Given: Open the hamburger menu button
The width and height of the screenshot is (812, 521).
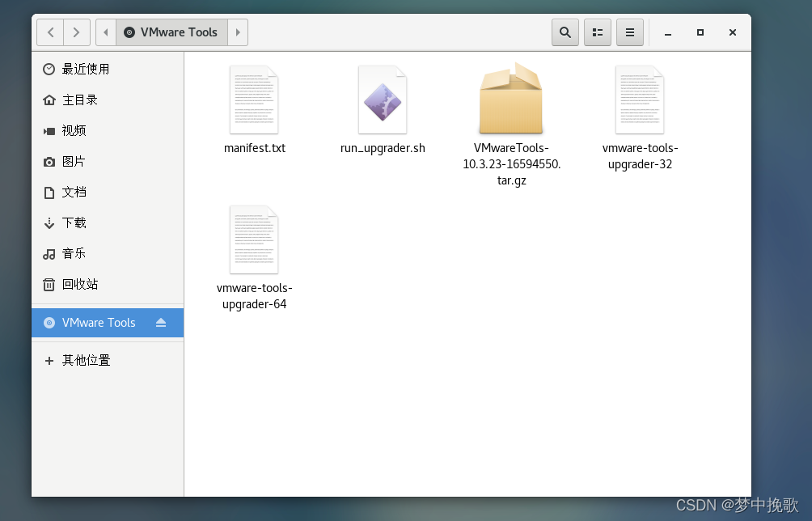Looking at the screenshot, I should [630, 32].
